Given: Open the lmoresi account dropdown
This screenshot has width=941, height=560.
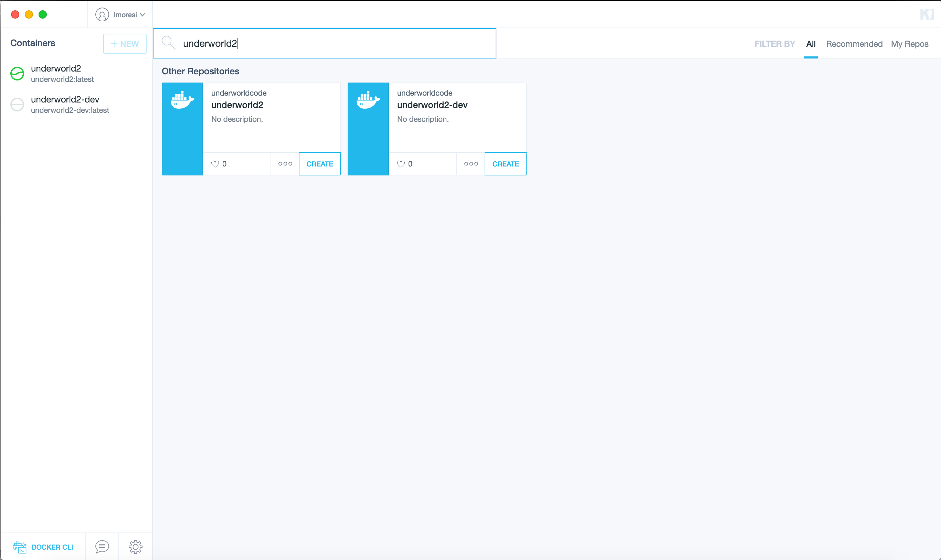Looking at the screenshot, I should click(x=120, y=15).
